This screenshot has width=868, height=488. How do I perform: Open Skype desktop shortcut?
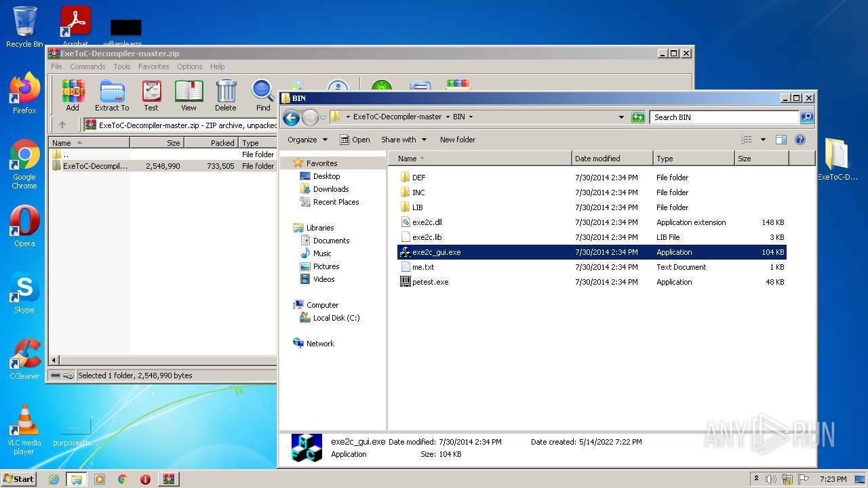[x=24, y=293]
